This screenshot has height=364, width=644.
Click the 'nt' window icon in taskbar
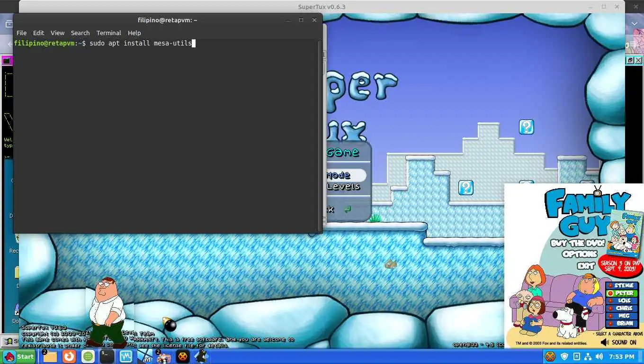coord(145,356)
